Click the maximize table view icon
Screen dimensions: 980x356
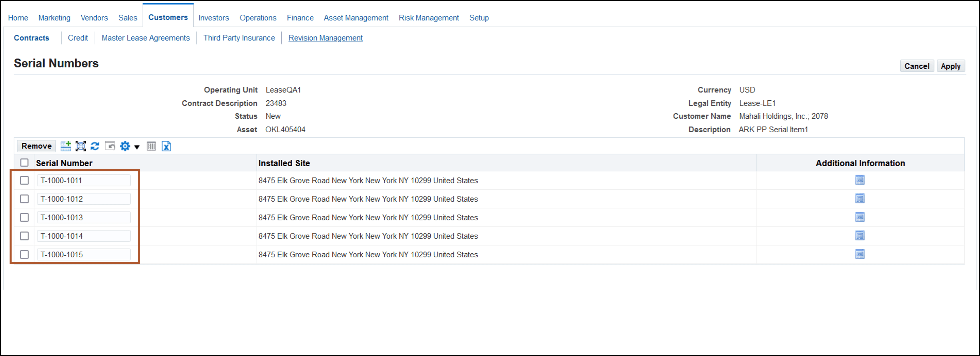coord(81,146)
